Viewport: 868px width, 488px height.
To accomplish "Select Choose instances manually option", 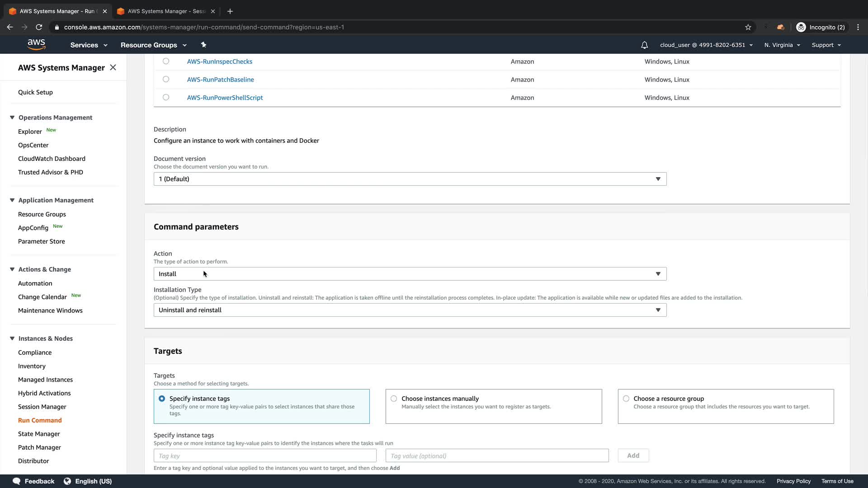I will pos(394,399).
